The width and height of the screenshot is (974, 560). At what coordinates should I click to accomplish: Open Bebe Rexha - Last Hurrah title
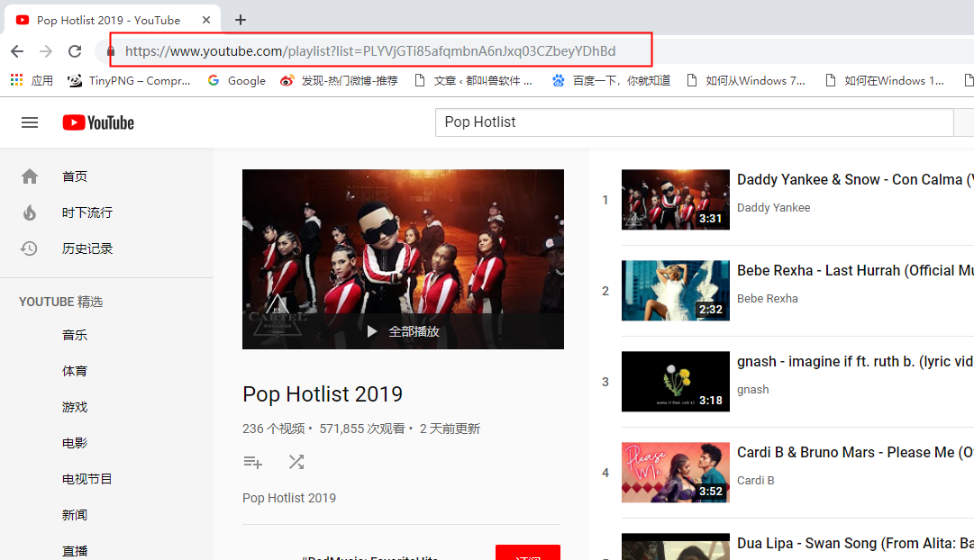point(855,271)
